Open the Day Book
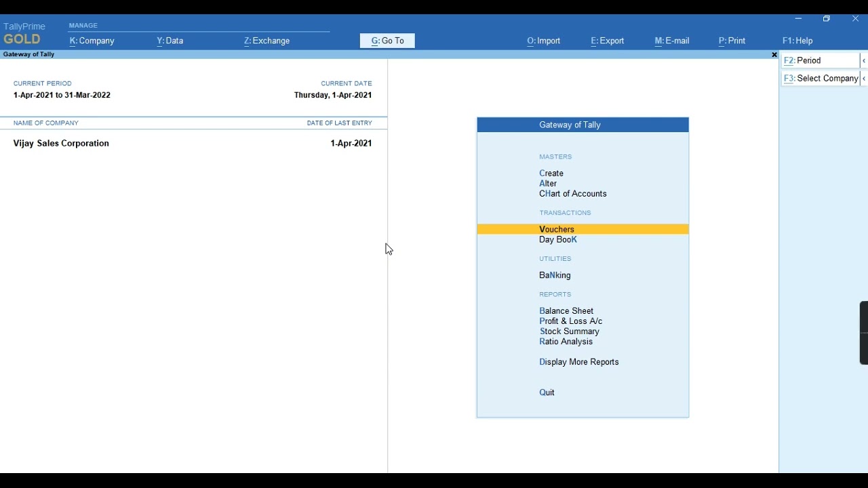The width and height of the screenshot is (868, 488). pyautogui.click(x=558, y=240)
